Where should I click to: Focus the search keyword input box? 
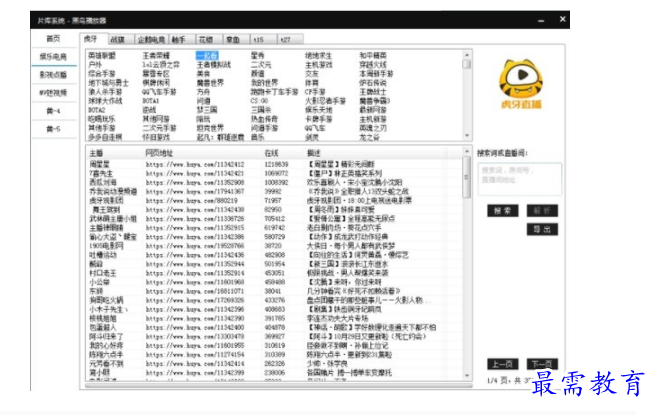pos(520,179)
